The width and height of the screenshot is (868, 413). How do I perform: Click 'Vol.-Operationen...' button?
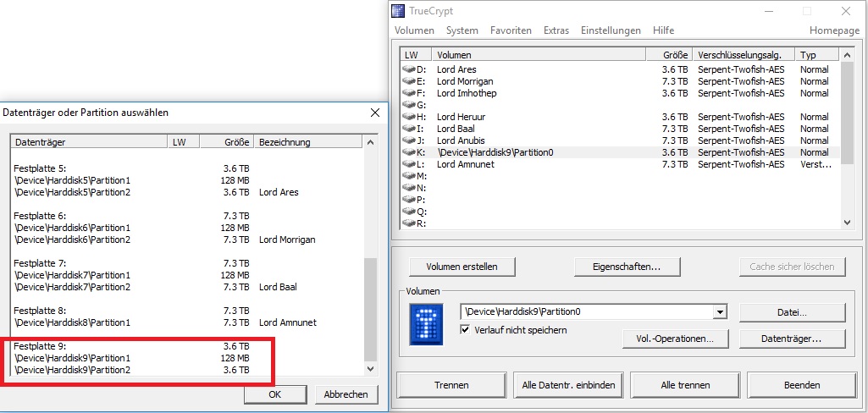(x=676, y=339)
